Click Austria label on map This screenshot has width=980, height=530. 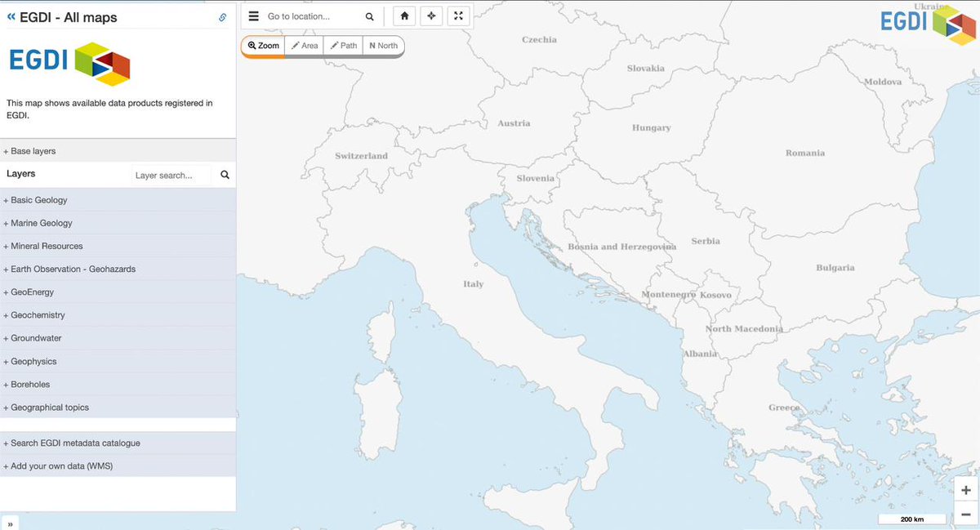click(x=514, y=123)
